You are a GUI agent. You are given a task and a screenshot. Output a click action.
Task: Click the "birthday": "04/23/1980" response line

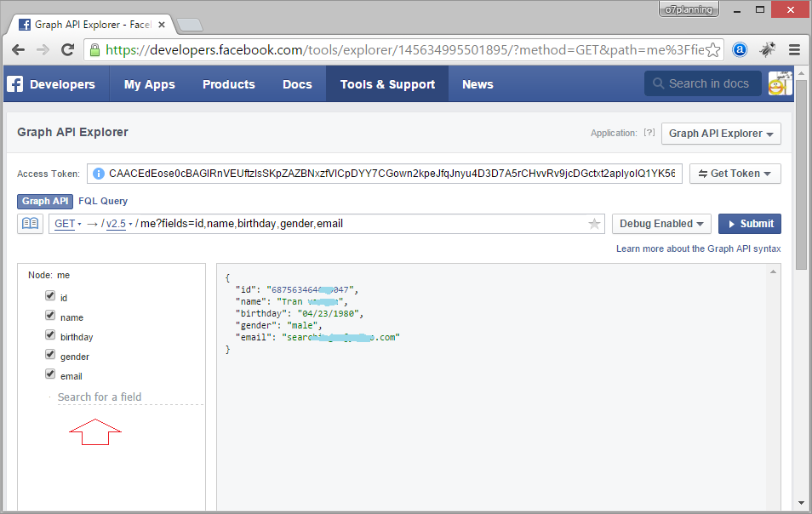300,313
